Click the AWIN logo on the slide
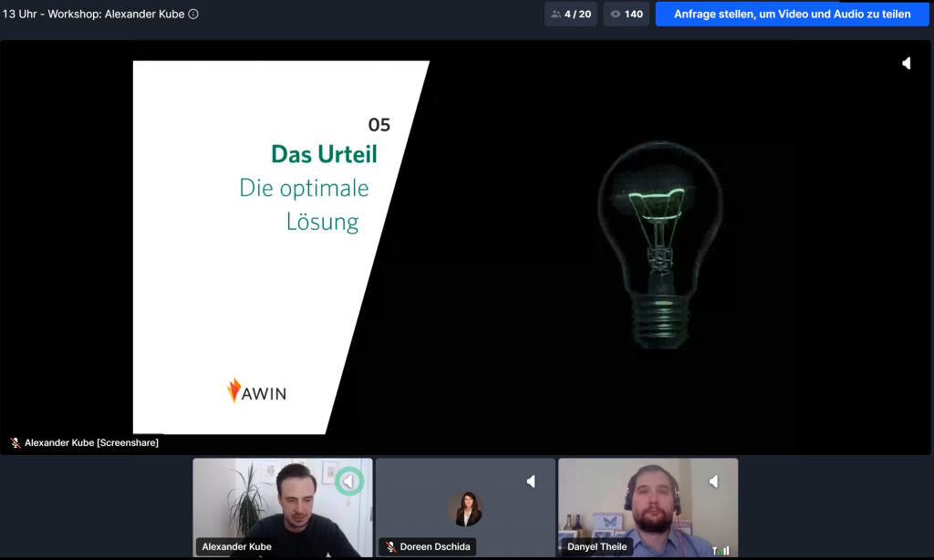Image resolution: width=934 pixels, height=560 pixels. click(x=256, y=390)
